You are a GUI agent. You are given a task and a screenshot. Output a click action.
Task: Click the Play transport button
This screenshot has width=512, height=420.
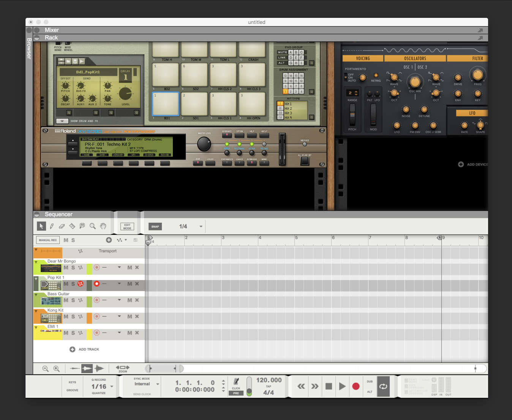342,386
